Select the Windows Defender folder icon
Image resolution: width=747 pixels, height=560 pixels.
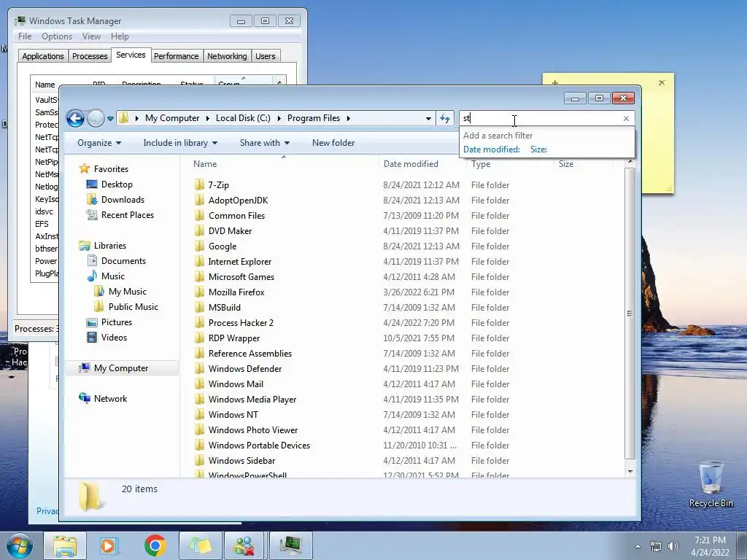pyautogui.click(x=200, y=368)
